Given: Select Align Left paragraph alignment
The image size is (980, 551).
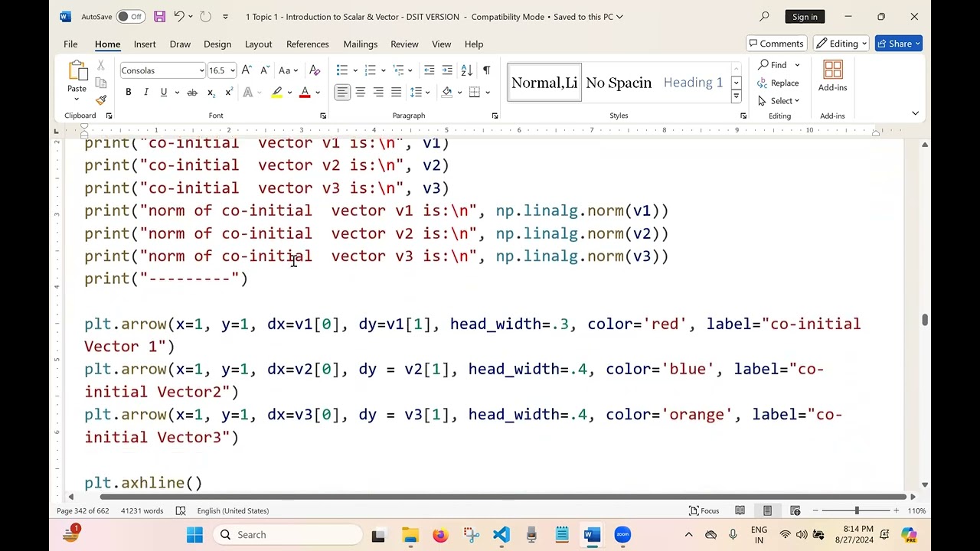Looking at the screenshot, I should coord(342,93).
